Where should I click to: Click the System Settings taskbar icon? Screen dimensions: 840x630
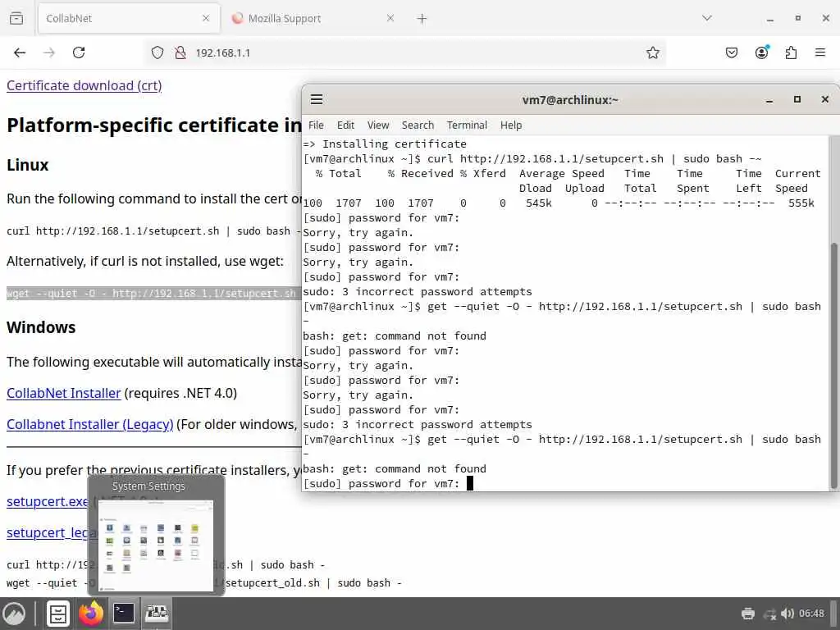(x=157, y=613)
